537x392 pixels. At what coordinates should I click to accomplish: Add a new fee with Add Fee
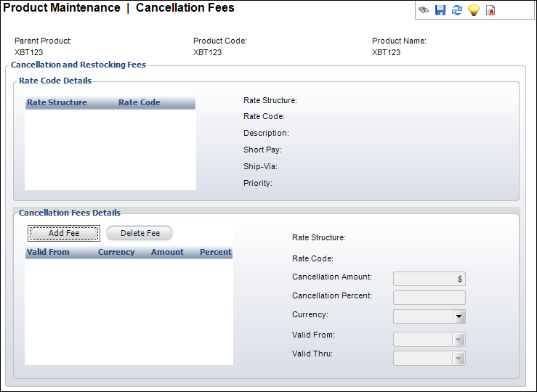click(64, 233)
